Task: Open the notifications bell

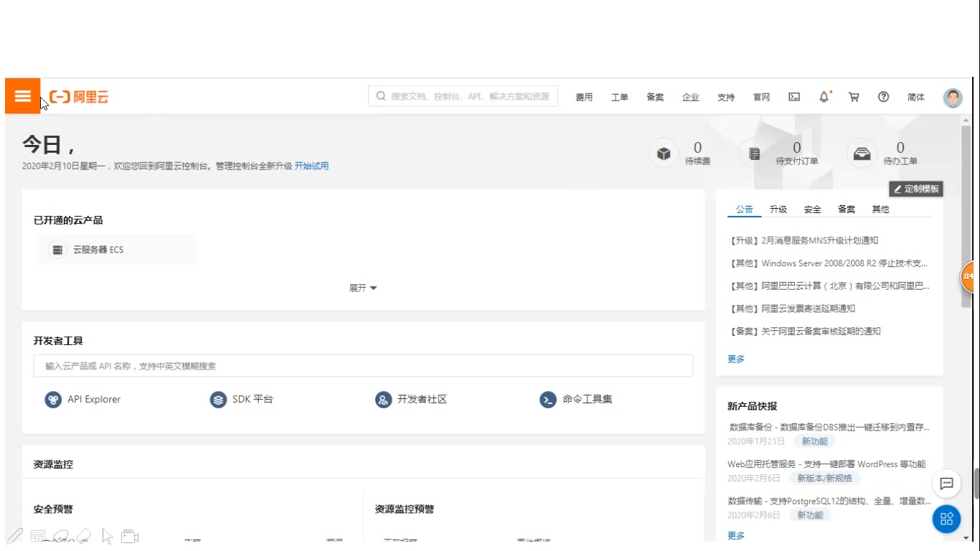Action: coord(824,97)
